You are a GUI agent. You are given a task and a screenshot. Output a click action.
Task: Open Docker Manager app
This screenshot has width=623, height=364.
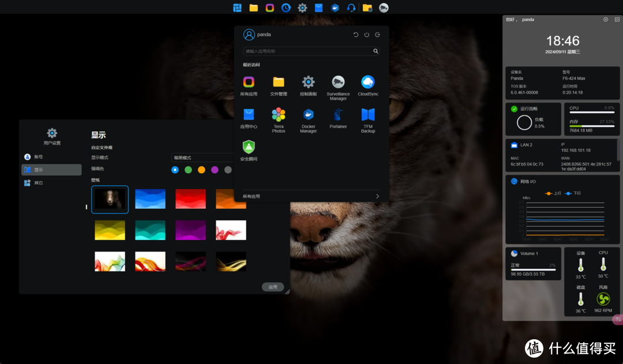pyautogui.click(x=308, y=115)
